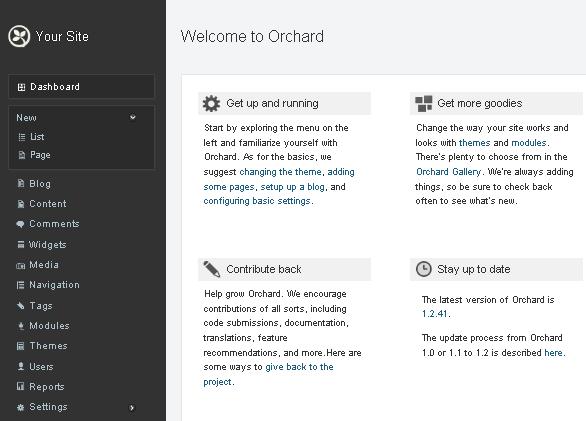
Task: Click the gear icon beside Get up and running
Action: pyautogui.click(x=211, y=103)
